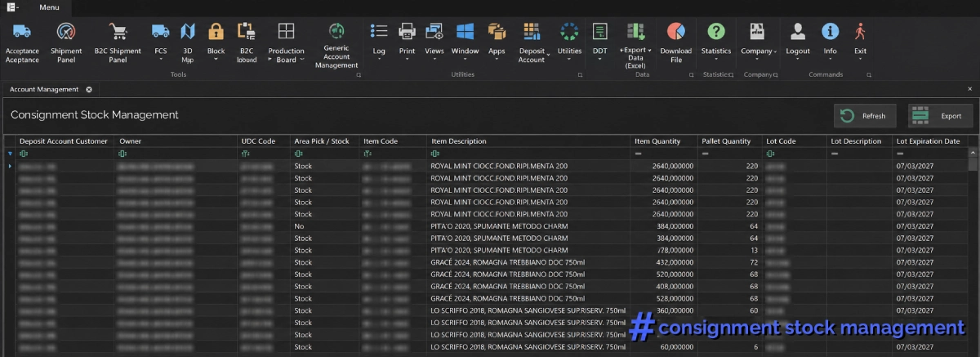Image resolution: width=980 pixels, height=357 pixels.
Task: Click the Window icon in Utilities
Action: pyautogui.click(x=465, y=31)
